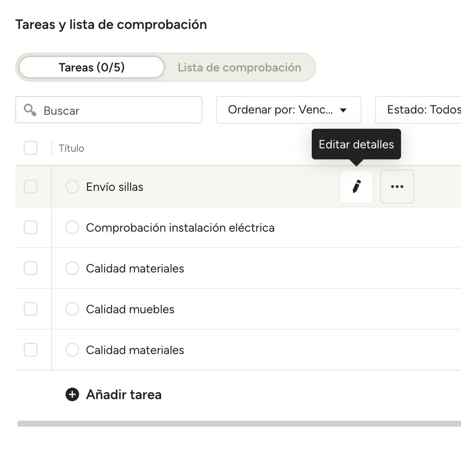The width and height of the screenshot is (461, 476).
Task: Open the three-dots more options menu
Action: point(397,187)
